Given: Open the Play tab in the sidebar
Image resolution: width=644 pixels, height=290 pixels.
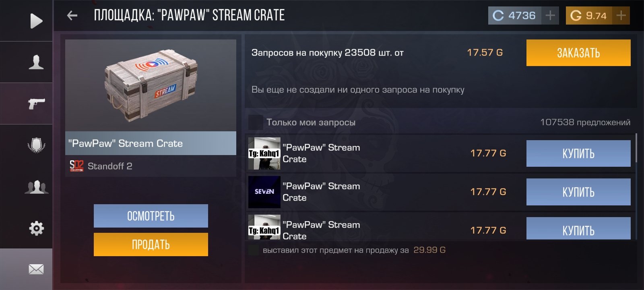Looking at the screenshot, I should coord(36,21).
